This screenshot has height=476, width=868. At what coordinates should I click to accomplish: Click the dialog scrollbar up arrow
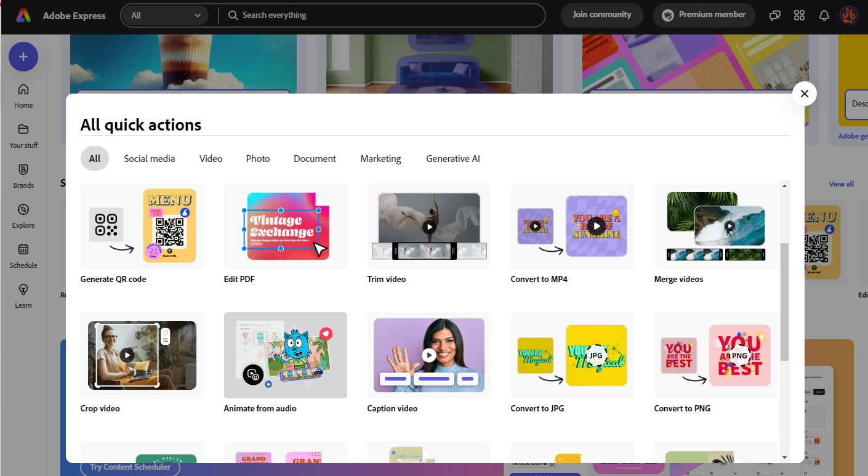pos(784,186)
